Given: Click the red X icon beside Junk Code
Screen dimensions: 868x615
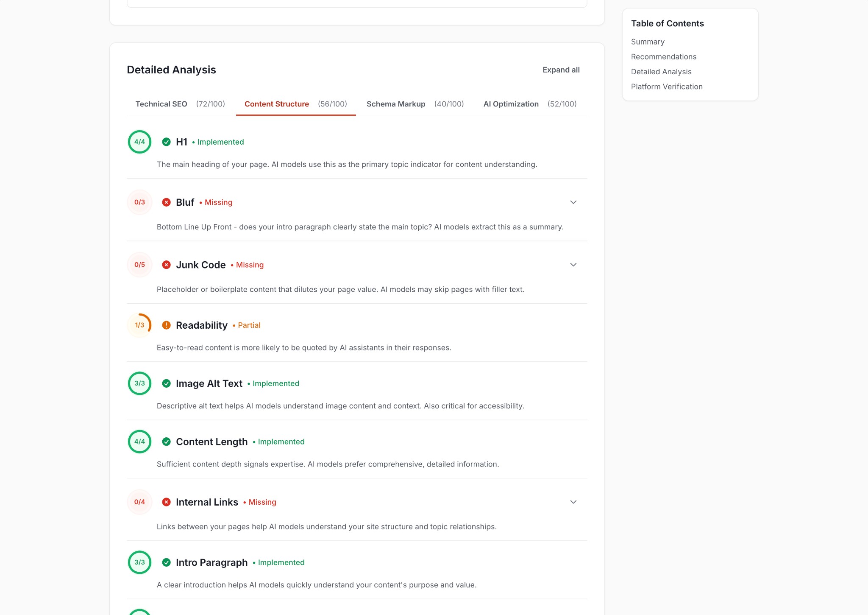Looking at the screenshot, I should pyautogui.click(x=166, y=265).
